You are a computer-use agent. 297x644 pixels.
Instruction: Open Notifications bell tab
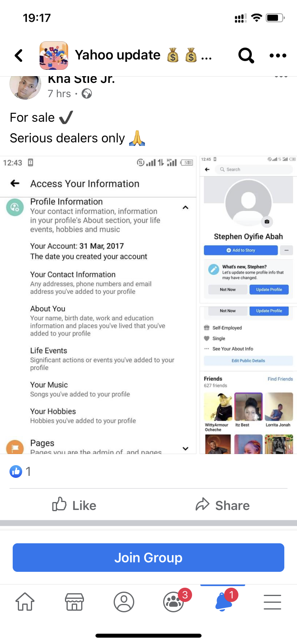[224, 601]
